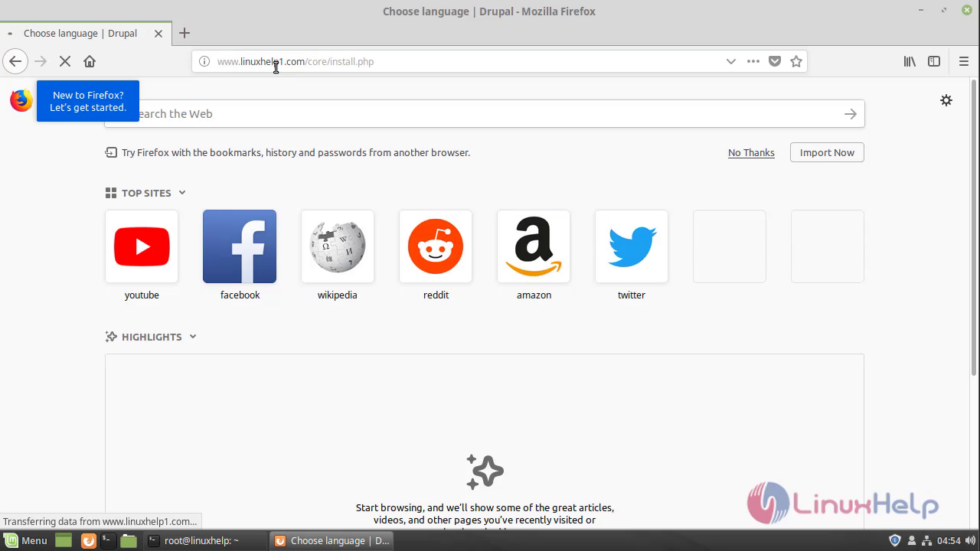Open page actions three-dot menu
980x551 pixels.
(753, 61)
